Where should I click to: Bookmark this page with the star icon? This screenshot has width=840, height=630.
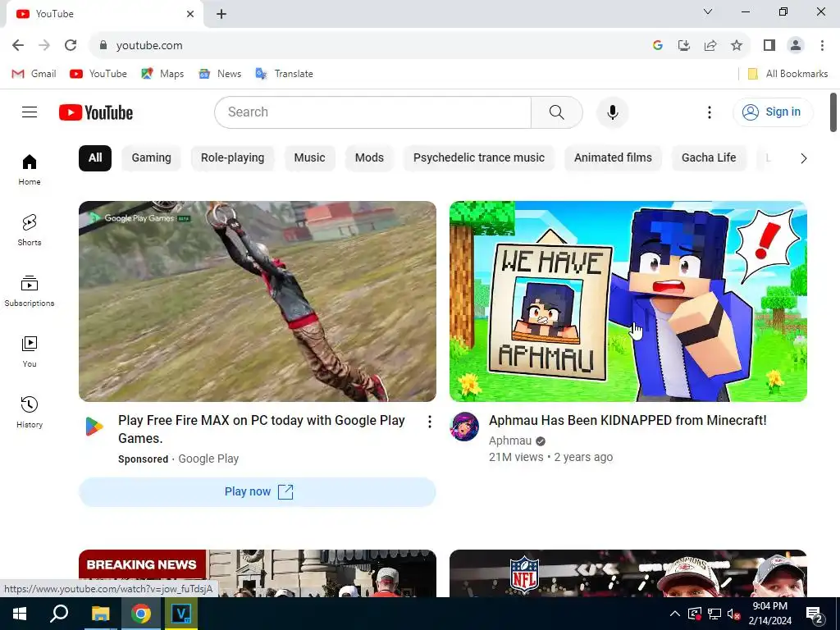pyautogui.click(x=737, y=46)
